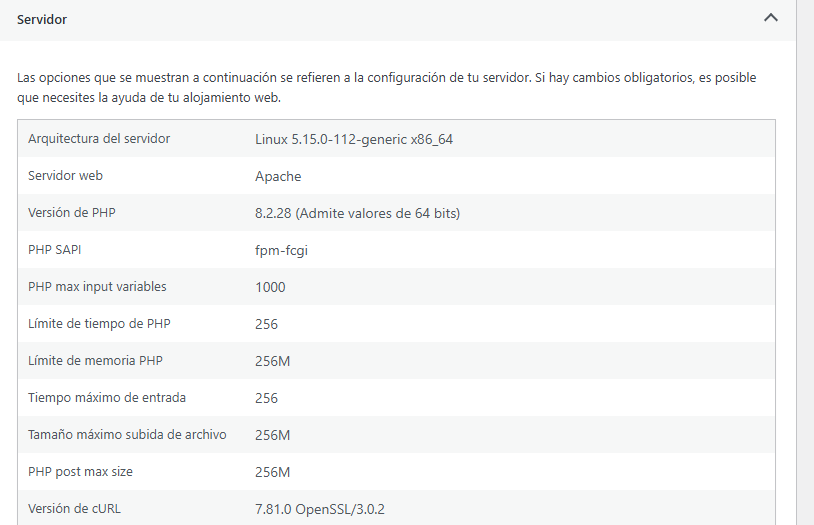
Task: Click the 1000 input variables value
Action: [x=270, y=287]
